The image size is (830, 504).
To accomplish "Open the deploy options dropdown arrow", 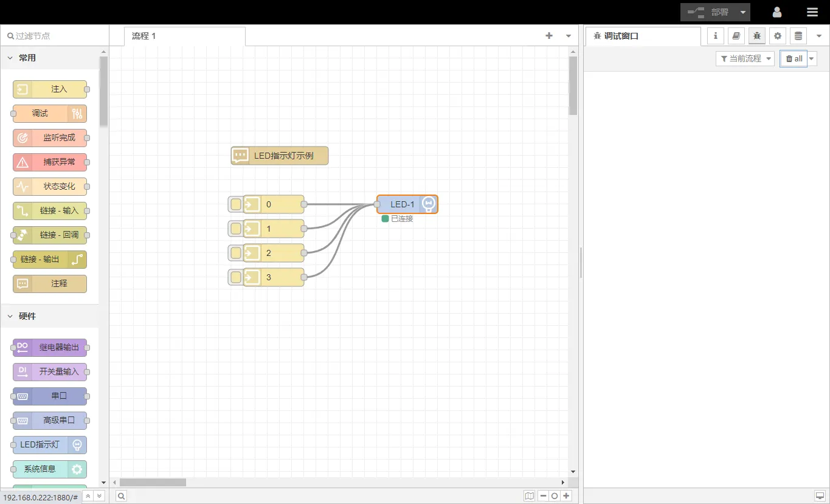I will 743,12.
